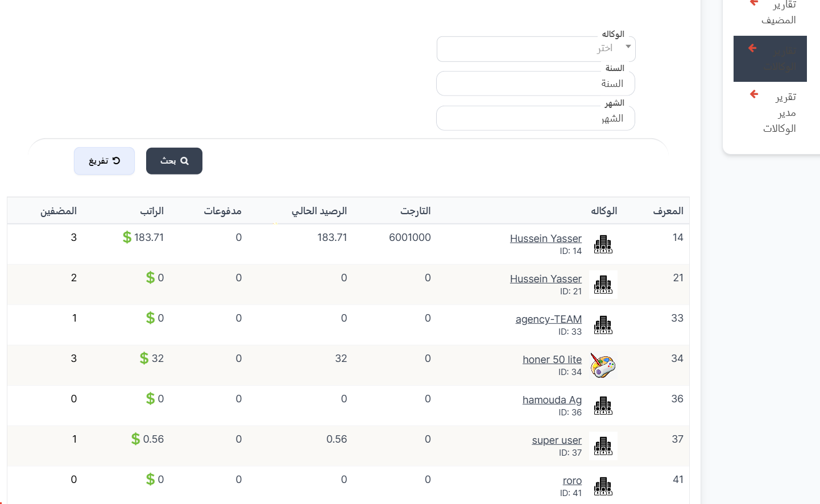Open the honer 50 lite link

pyautogui.click(x=552, y=360)
